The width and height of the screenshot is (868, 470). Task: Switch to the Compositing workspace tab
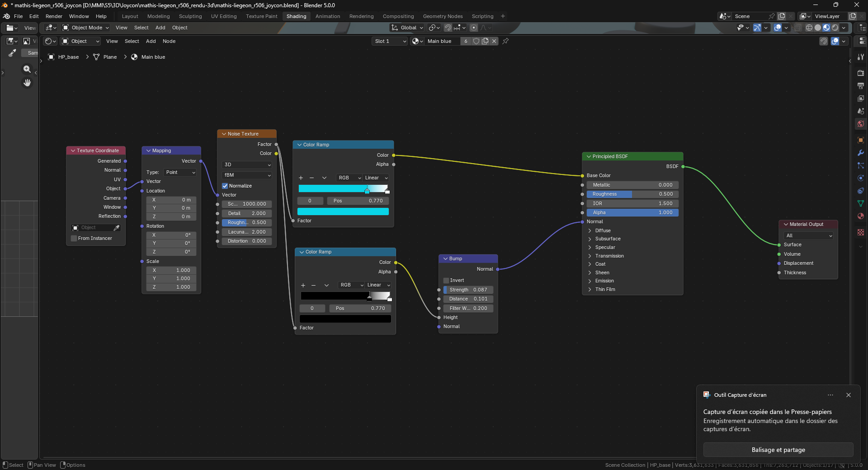[x=398, y=16]
